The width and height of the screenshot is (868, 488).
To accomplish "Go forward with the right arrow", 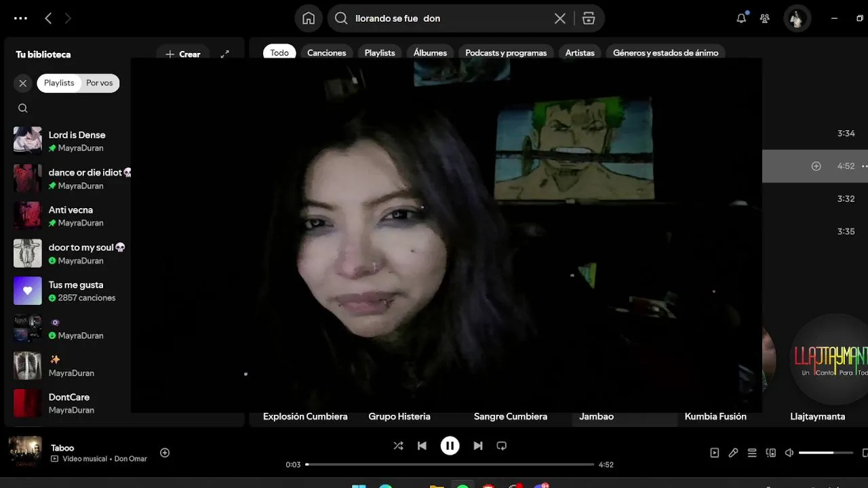I will coord(68,18).
